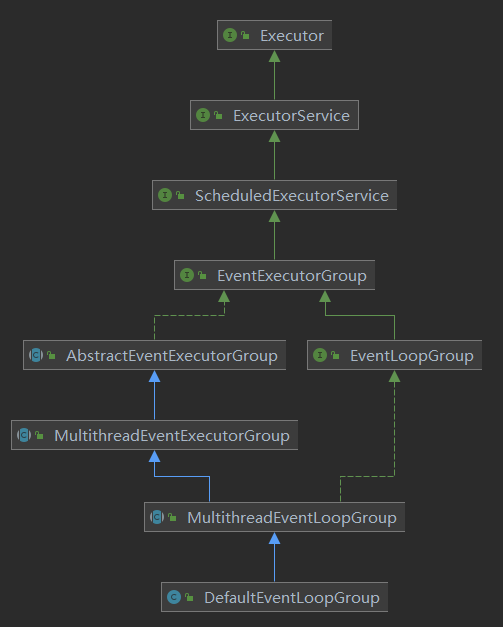This screenshot has width=503, height=627.
Task: Select the MultithreadEventLoopGroup node
Action: (274, 517)
